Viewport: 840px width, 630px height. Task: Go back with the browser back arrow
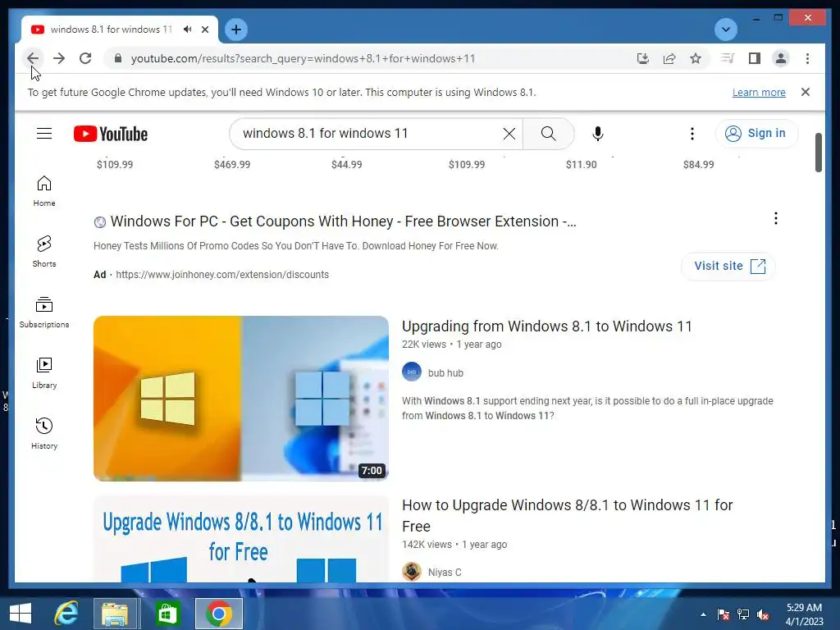[33, 58]
